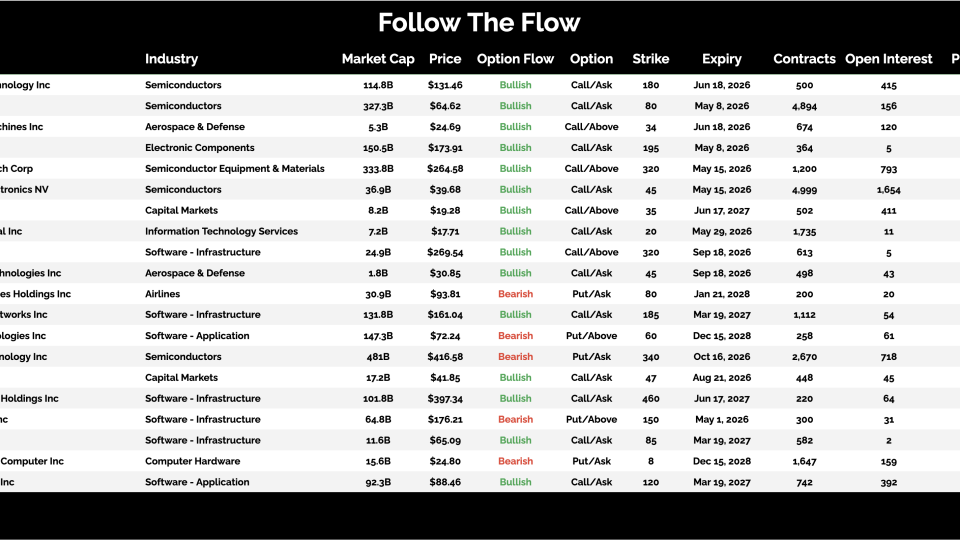The height and width of the screenshot is (540, 960).
Task: Select the Computer Hardware industry cell
Action: [x=192, y=461]
